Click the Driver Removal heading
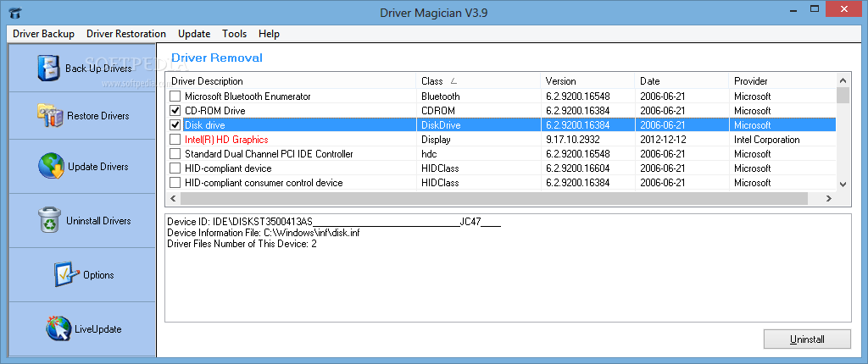Image resolution: width=868 pixels, height=364 pixels. tap(217, 58)
